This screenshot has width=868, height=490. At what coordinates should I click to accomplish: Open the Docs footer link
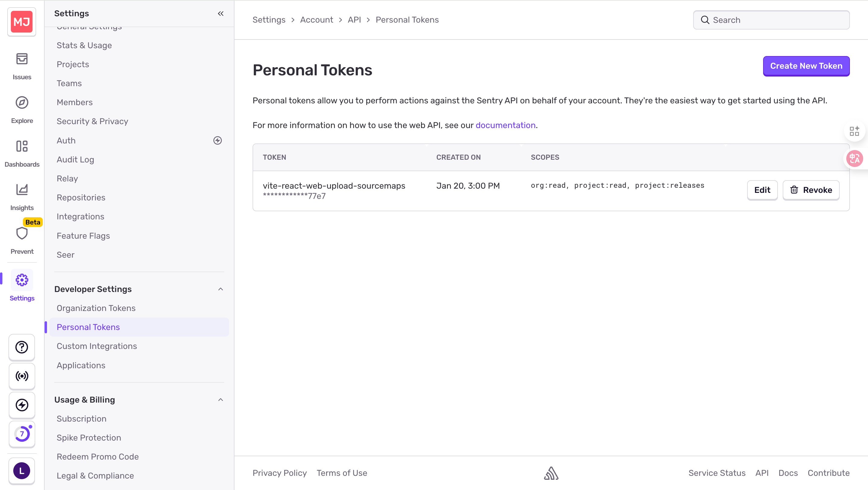pos(788,473)
